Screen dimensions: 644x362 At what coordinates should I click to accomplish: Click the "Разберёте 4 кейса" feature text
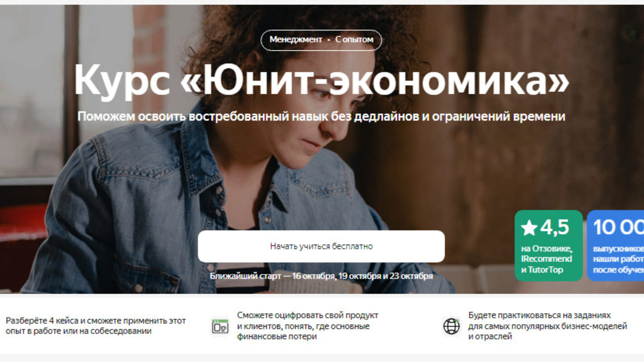coord(96,326)
